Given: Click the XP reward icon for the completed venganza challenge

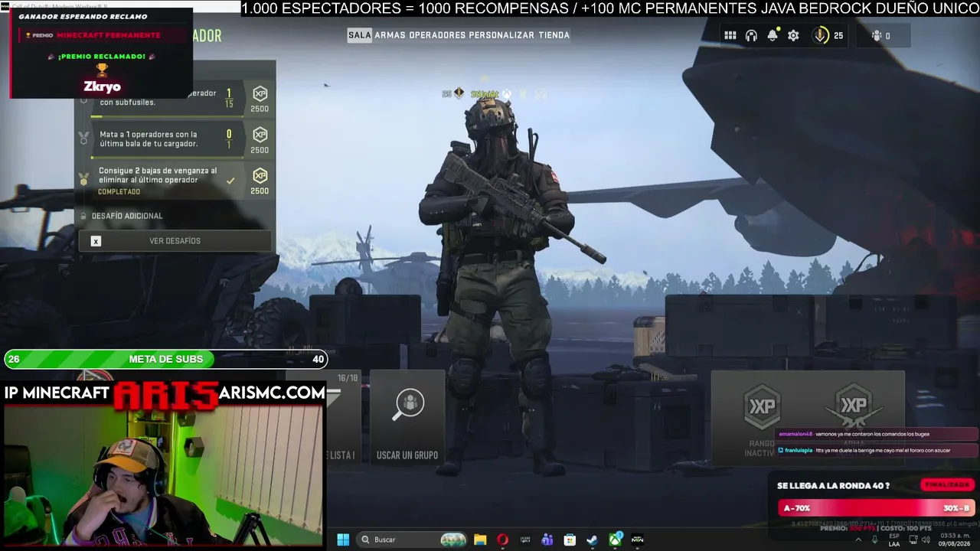Looking at the screenshot, I should click(x=260, y=175).
